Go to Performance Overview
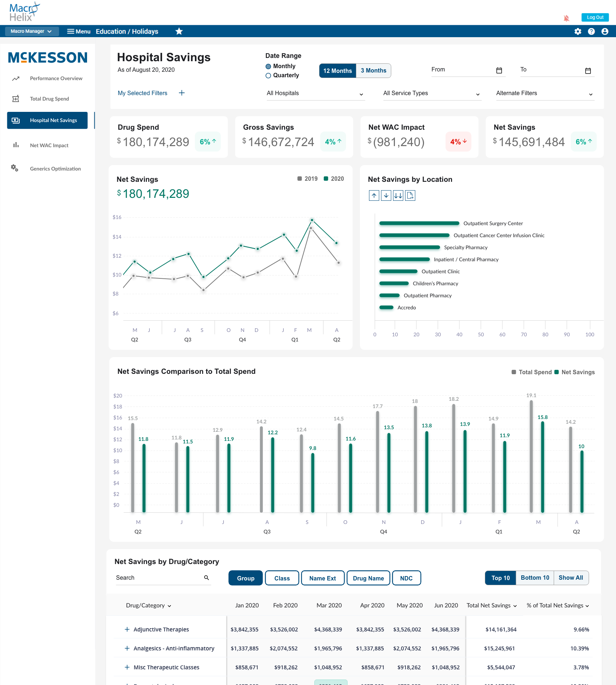The width and height of the screenshot is (616, 685). pyautogui.click(x=56, y=78)
